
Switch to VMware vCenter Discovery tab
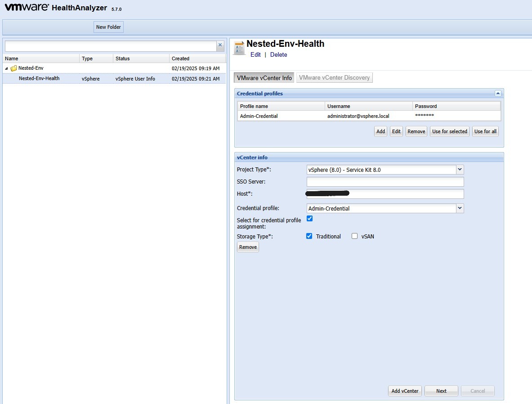tap(335, 77)
